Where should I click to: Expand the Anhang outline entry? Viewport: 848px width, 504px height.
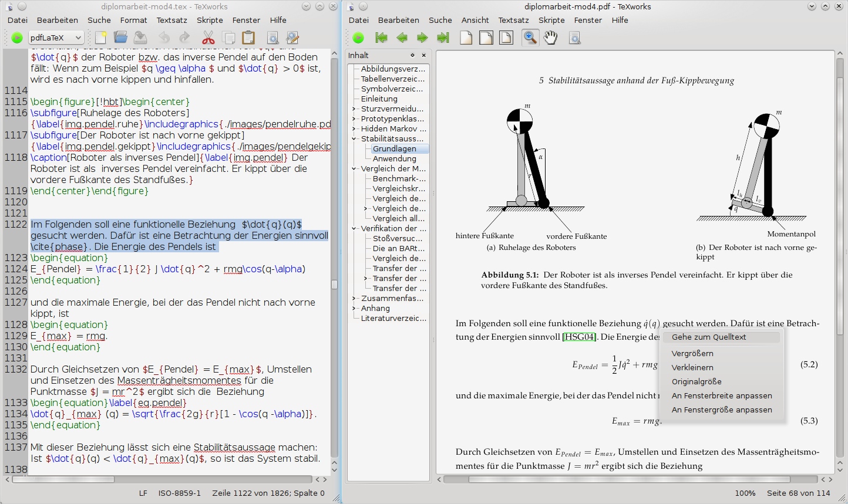point(354,309)
